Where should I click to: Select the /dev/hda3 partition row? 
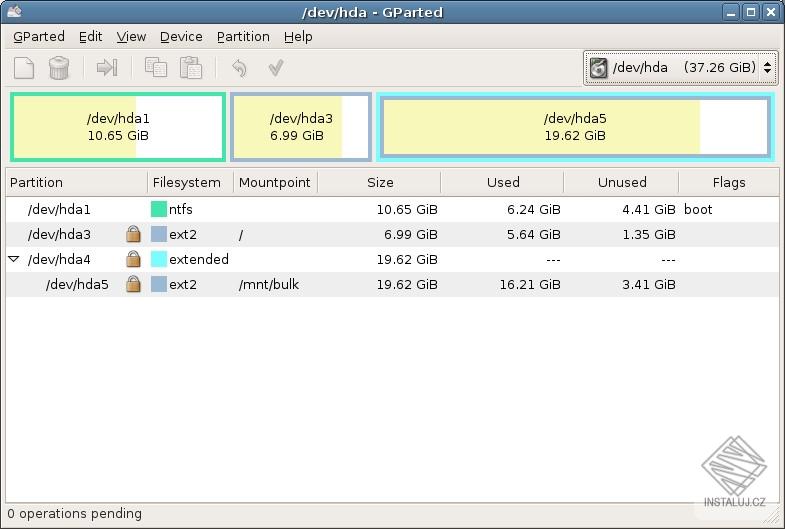pos(392,234)
